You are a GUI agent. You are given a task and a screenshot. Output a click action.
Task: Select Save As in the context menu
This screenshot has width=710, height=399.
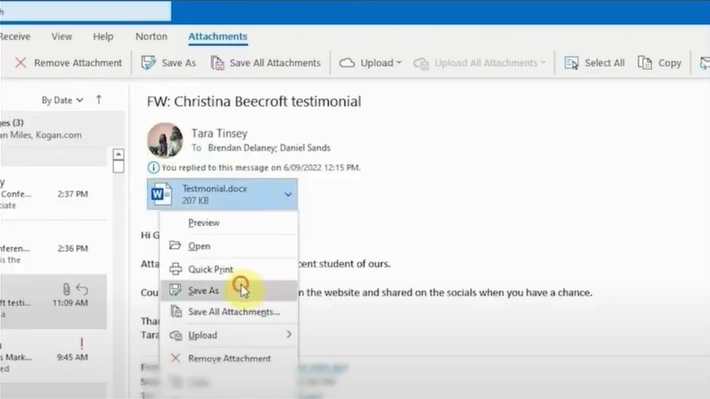pos(229,290)
